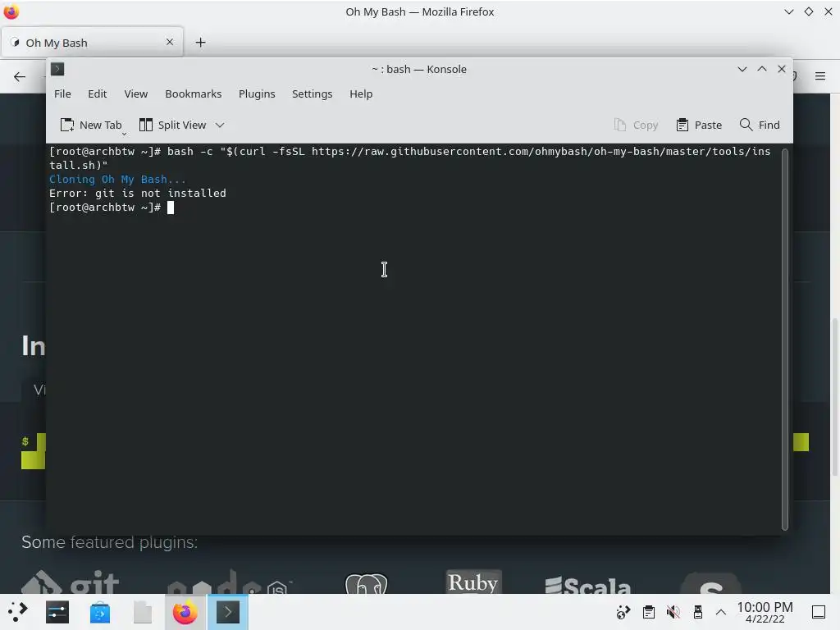Click 'Some featured plugins:' heading on the page
840x630 pixels.
110,542
